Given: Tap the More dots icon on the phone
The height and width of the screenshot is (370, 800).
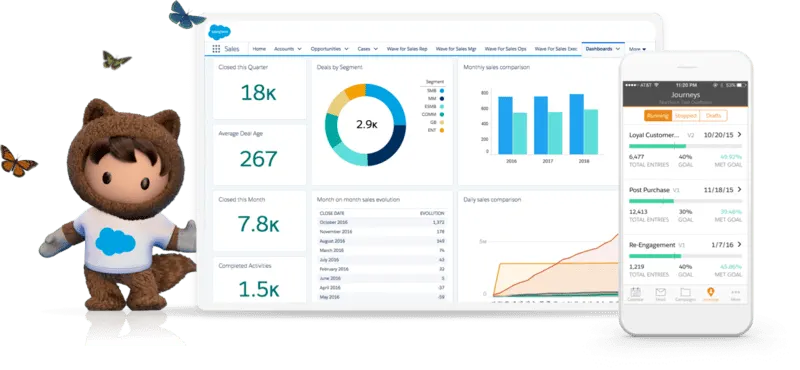Looking at the screenshot, I should click(735, 293).
